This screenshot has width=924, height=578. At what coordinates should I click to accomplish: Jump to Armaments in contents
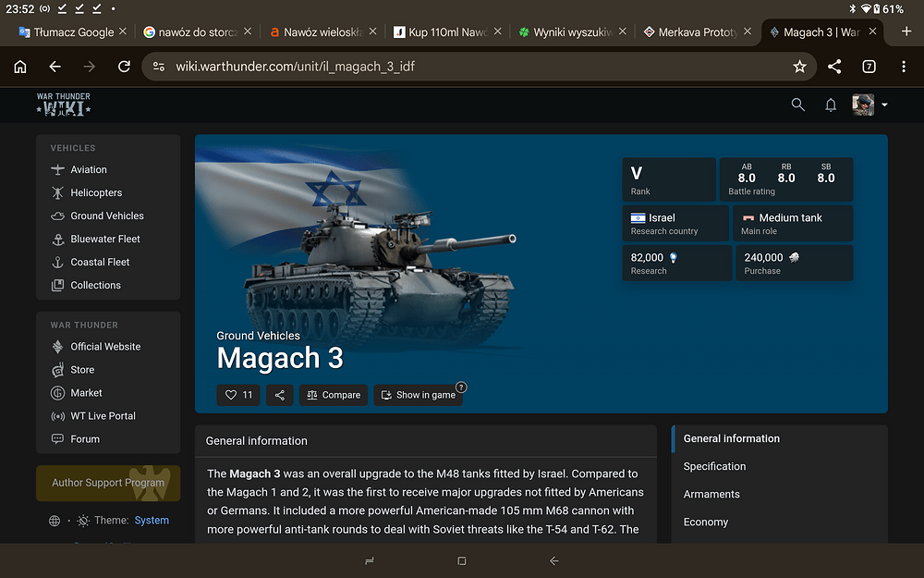pos(711,494)
